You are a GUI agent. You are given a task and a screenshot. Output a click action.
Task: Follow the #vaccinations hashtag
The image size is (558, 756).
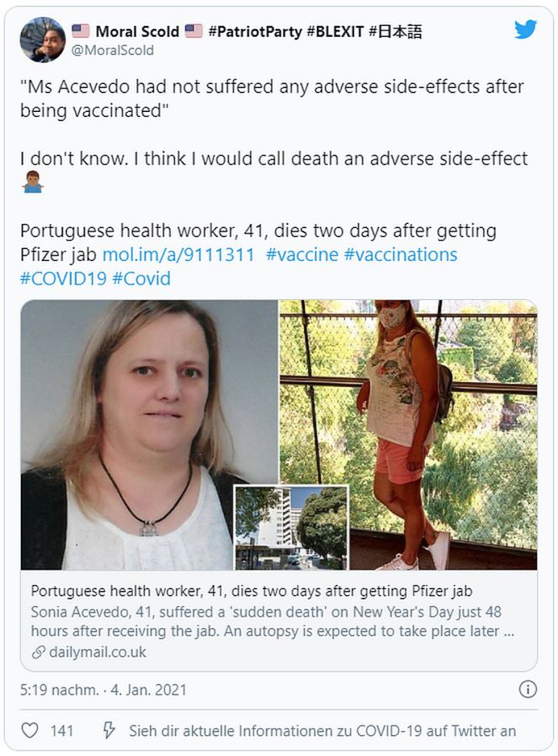(x=401, y=254)
